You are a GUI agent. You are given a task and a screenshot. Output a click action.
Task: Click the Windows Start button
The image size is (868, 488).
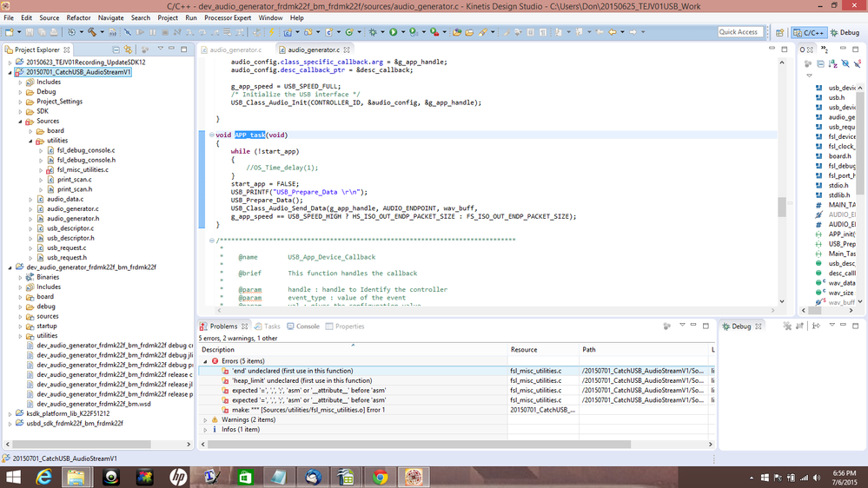[12, 477]
